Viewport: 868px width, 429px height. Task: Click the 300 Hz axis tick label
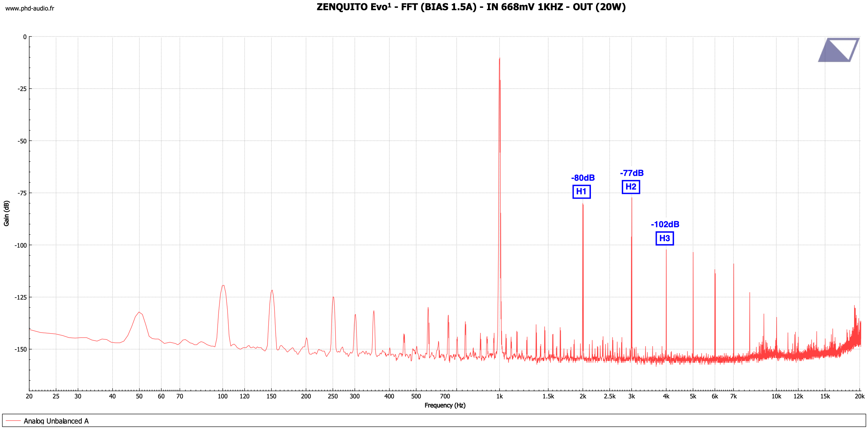(x=355, y=396)
